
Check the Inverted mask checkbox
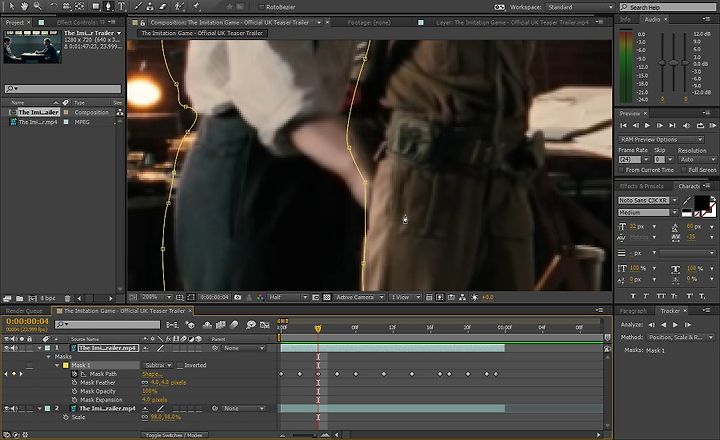tap(180, 365)
